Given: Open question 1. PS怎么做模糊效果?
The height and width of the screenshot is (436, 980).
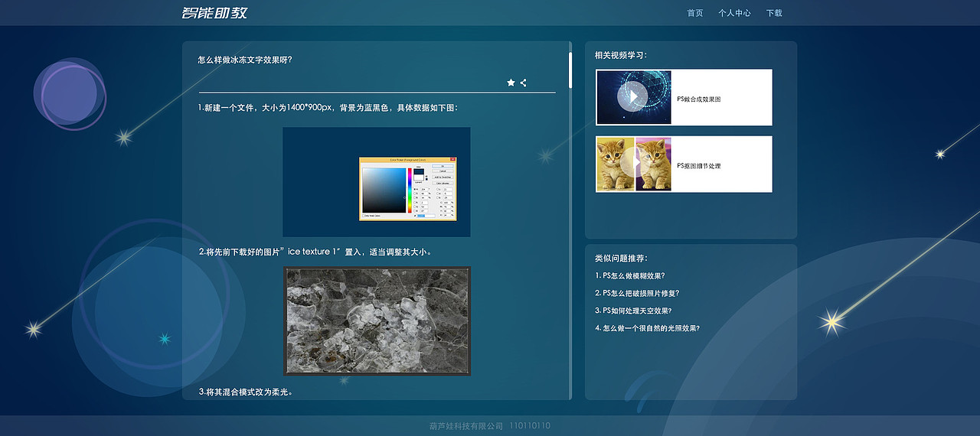Looking at the screenshot, I should click(629, 276).
